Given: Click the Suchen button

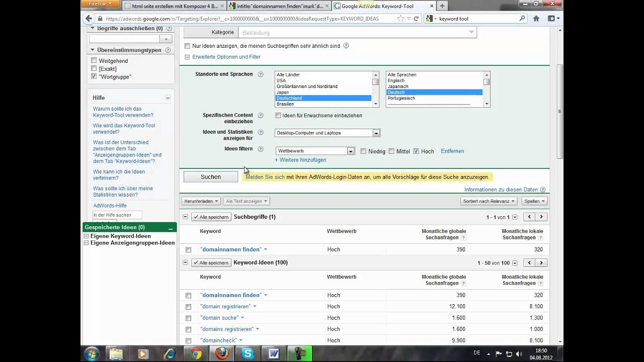Looking at the screenshot, I should tap(211, 177).
